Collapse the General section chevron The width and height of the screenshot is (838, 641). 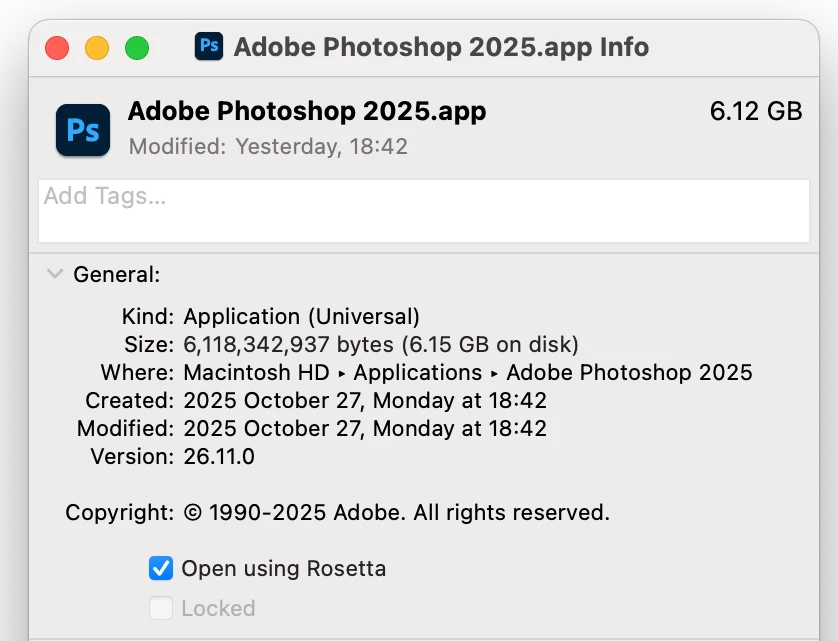click(56, 274)
